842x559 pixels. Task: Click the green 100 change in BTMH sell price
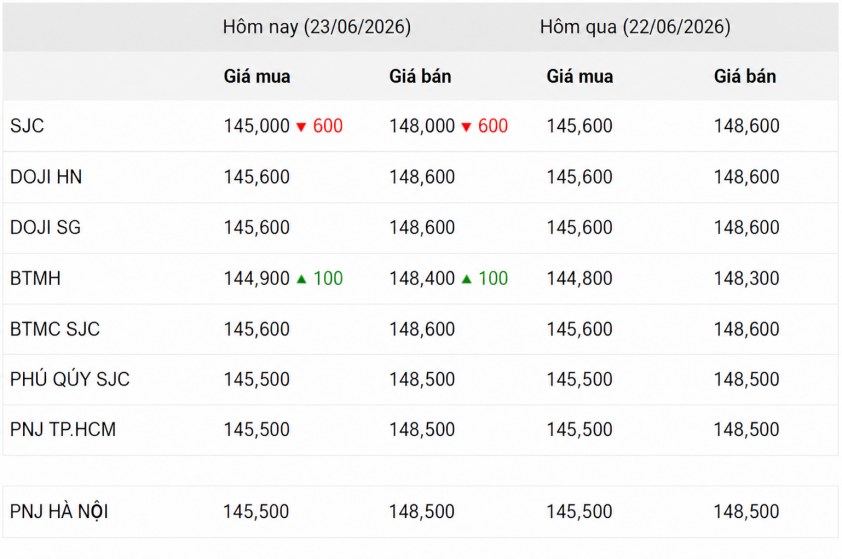pos(493,279)
